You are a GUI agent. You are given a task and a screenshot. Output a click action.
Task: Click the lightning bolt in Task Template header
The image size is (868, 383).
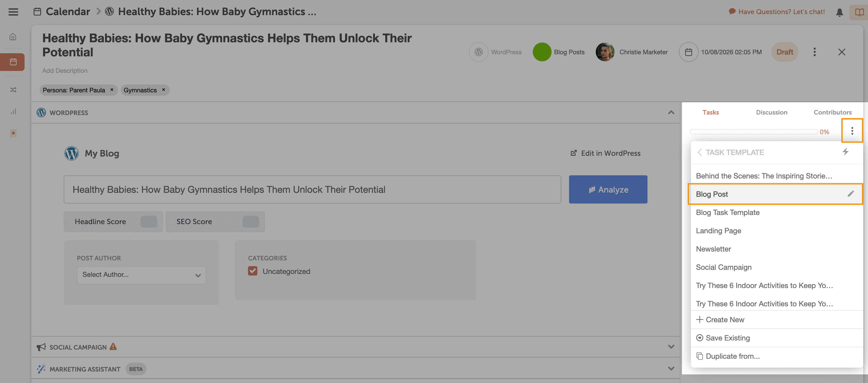[846, 152]
